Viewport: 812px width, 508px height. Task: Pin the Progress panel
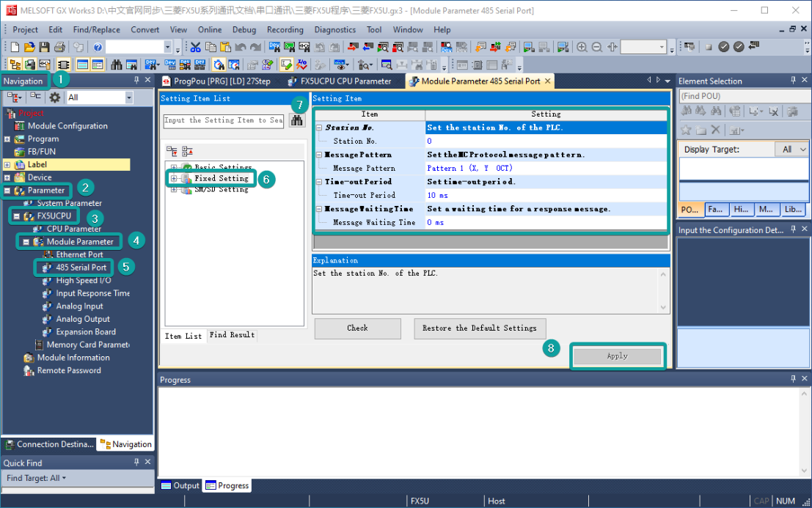[x=793, y=379]
